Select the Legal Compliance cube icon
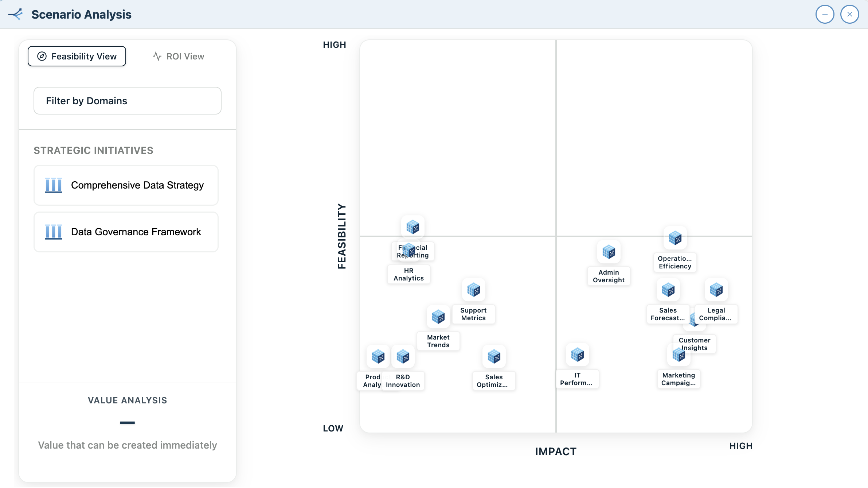The width and height of the screenshot is (868, 488). 716,290
